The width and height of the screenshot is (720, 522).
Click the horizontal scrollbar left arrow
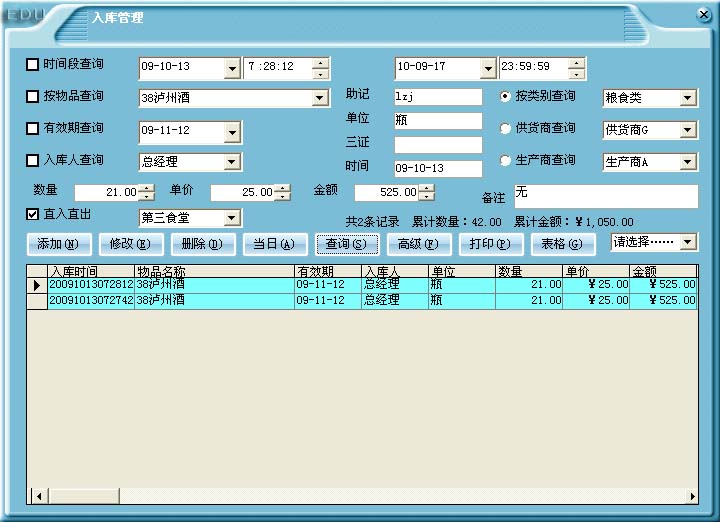(39, 496)
